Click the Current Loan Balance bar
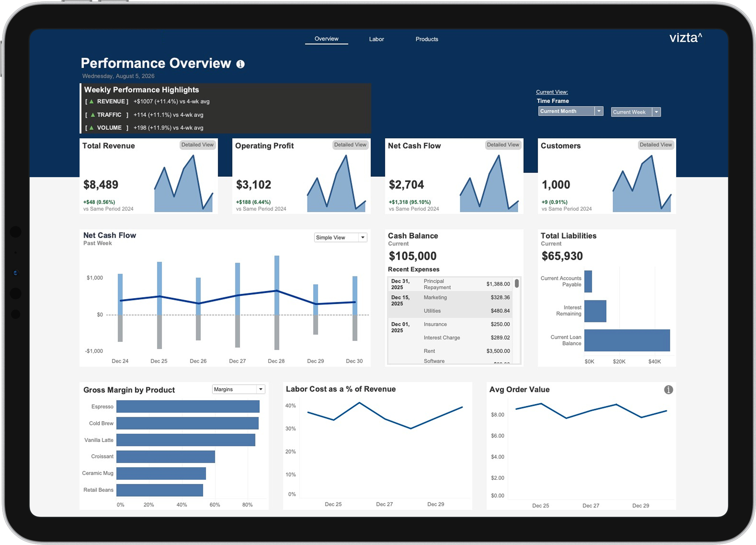Viewport: 756px width, 545px height. point(627,340)
